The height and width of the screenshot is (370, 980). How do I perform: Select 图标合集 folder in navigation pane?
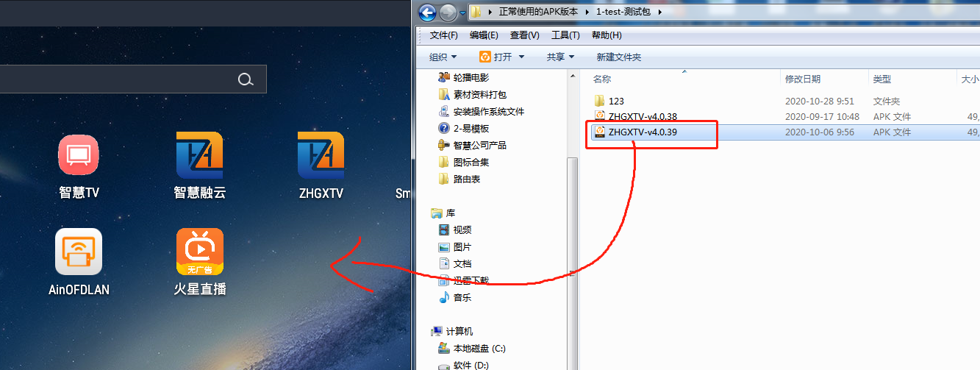click(x=471, y=162)
